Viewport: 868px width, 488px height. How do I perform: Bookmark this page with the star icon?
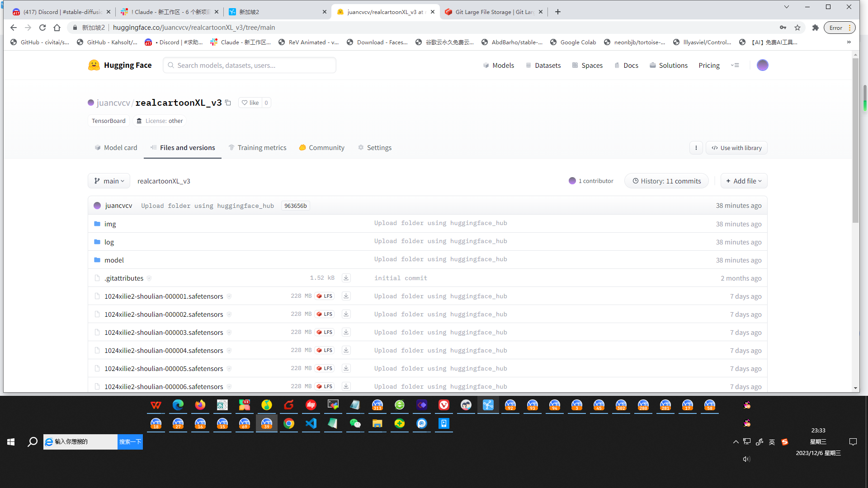[x=797, y=28]
